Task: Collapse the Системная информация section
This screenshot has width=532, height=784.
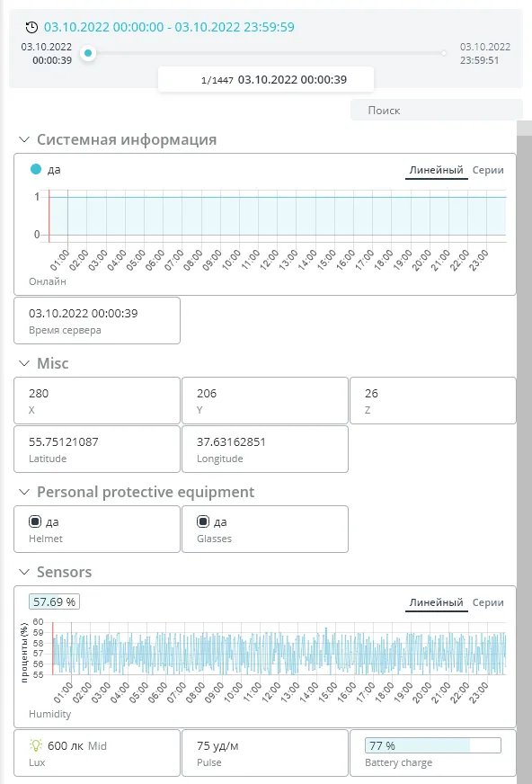Action: coord(24,139)
